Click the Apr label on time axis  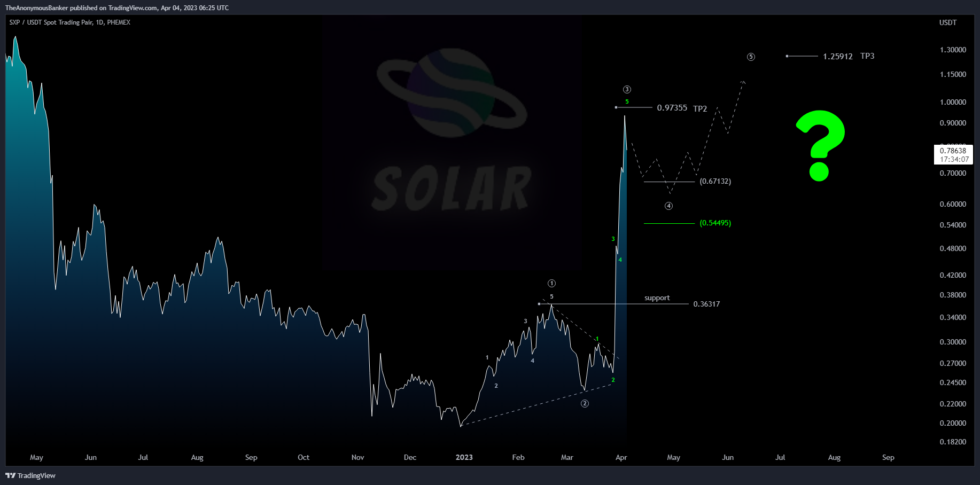pyautogui.click(x=621, y=457)
